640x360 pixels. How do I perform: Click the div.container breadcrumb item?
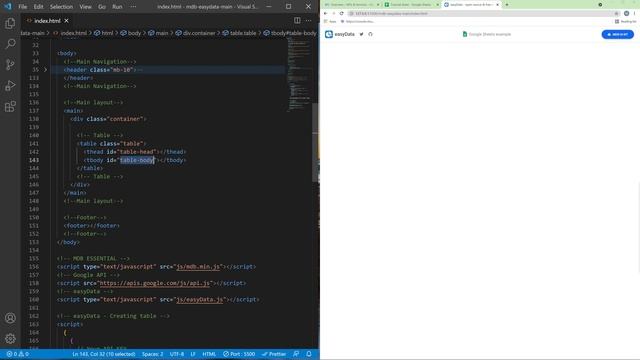[x=196, y=33]
